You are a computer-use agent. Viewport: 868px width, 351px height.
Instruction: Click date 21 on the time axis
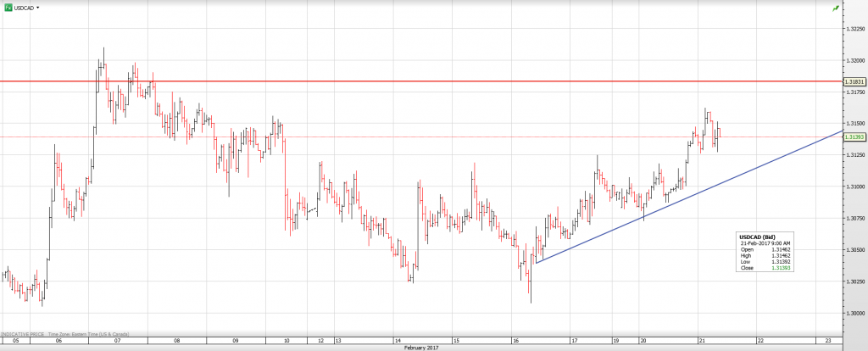[x=702, y=340]
